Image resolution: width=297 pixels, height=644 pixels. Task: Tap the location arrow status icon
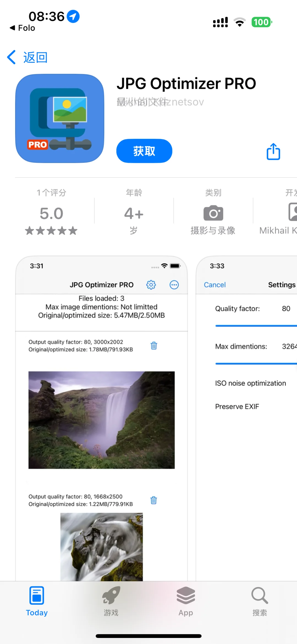coord(73,17)
